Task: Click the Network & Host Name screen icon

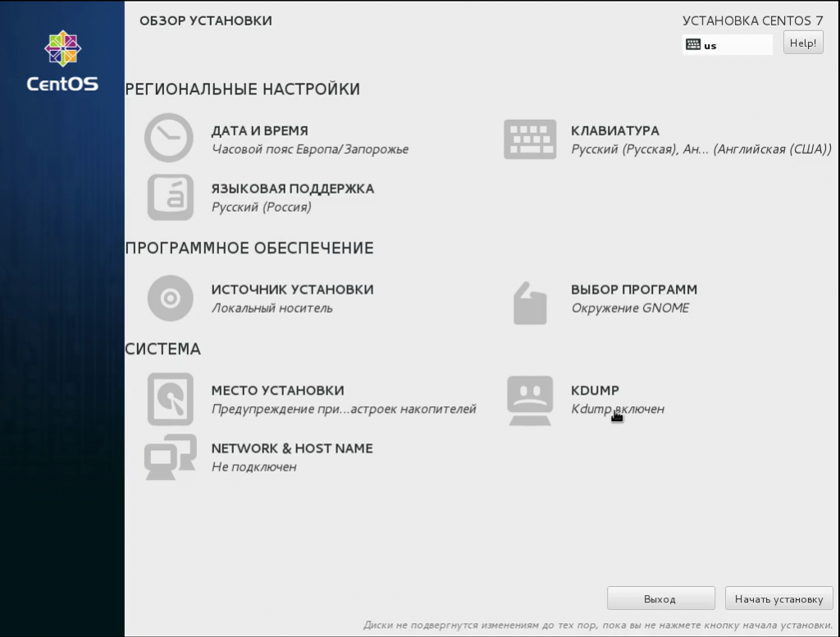Action: pyautogui.click(x=169, y=457)
